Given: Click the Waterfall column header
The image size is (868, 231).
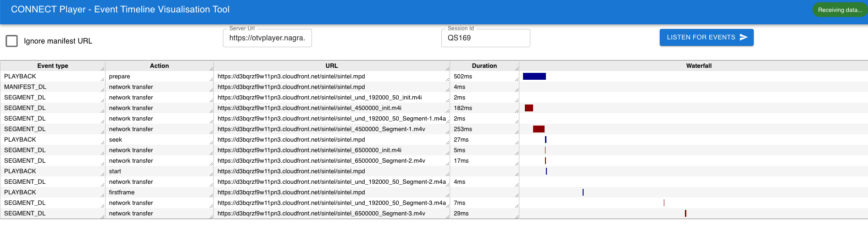Looking at the screenshot, I should (x=698, y=66).
